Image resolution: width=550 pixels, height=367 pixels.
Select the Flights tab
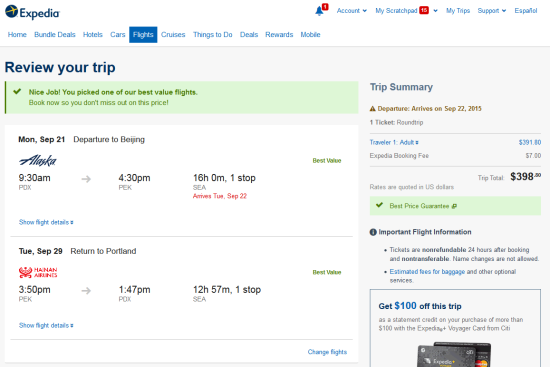pos(143,35)
